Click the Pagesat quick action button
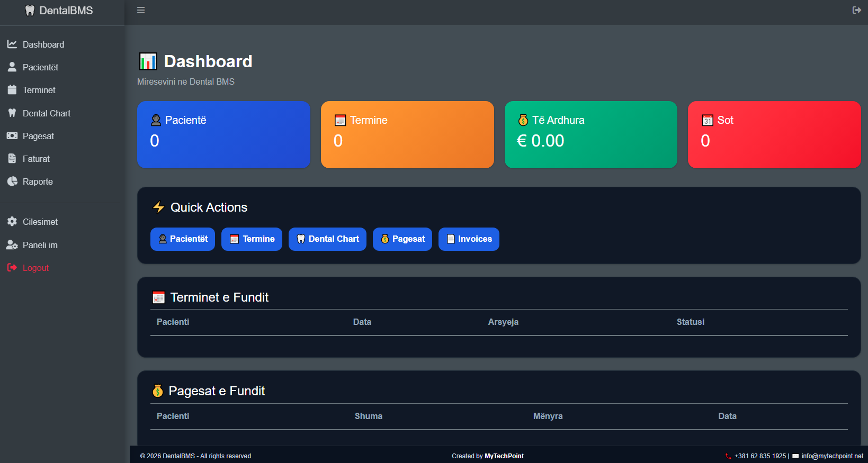 point(402,239)
